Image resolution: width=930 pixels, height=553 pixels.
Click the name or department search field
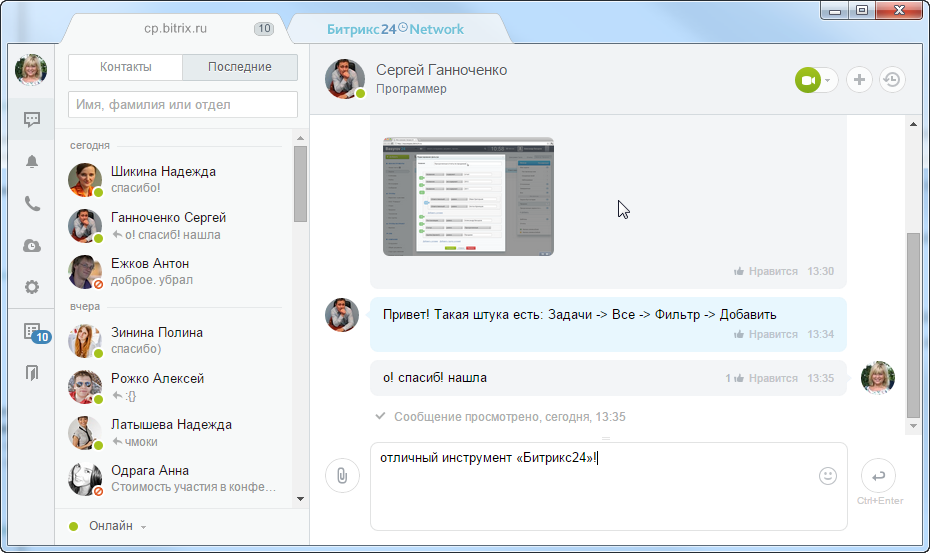click(x=183, y=105)
